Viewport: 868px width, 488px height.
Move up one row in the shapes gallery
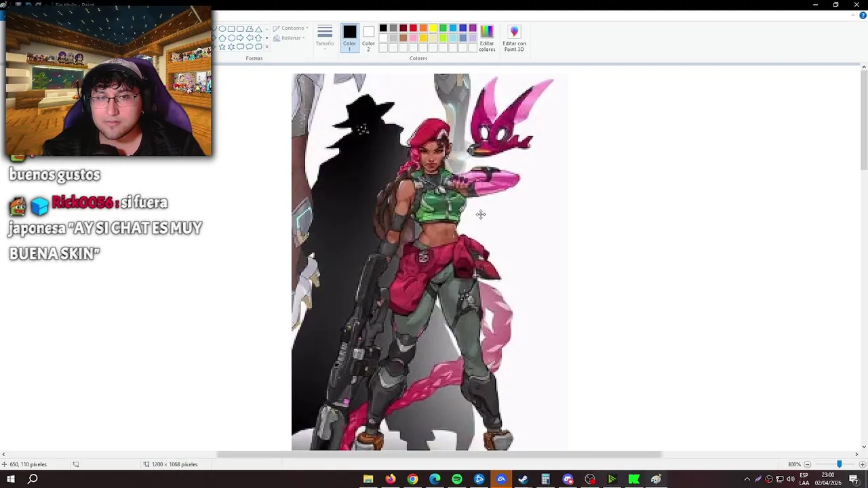pos(267,29)
